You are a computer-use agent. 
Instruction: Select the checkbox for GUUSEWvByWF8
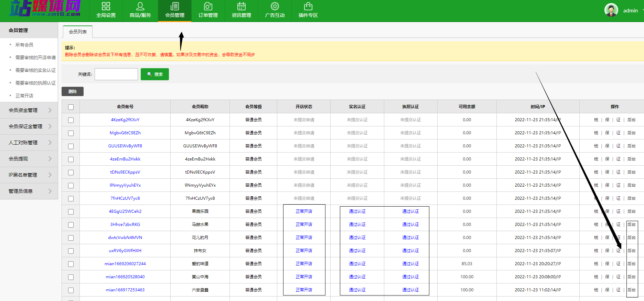[71, 146]
